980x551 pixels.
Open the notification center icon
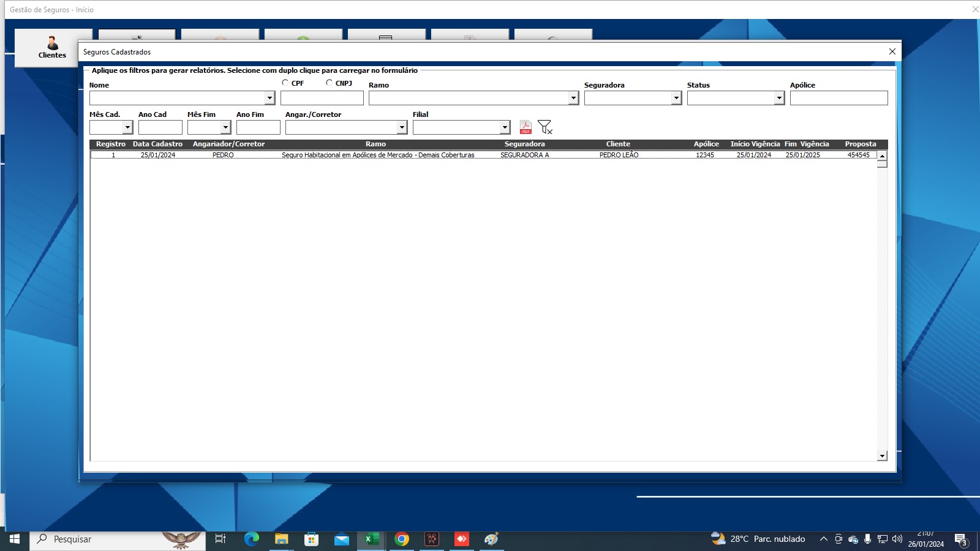tap(961, 539)
